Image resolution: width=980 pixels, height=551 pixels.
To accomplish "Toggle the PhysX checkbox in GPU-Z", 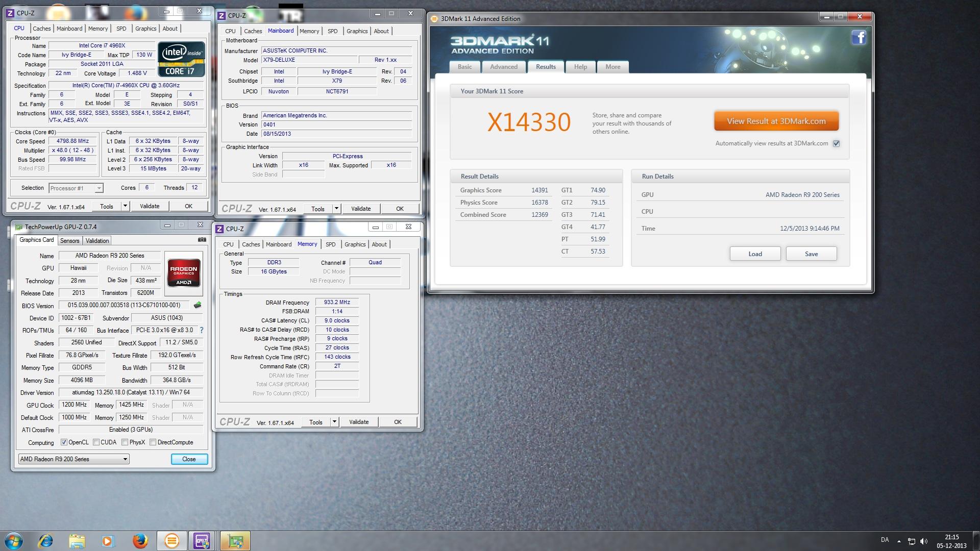I will (125, 442).
